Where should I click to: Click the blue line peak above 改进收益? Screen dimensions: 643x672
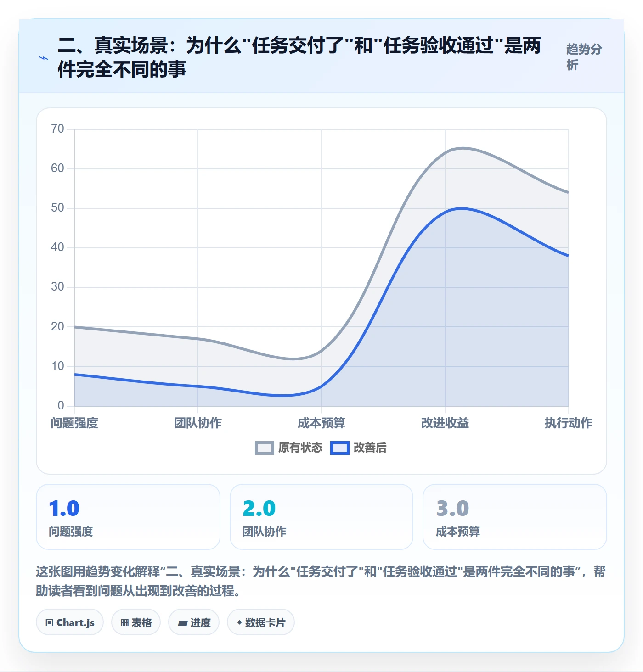461,208
